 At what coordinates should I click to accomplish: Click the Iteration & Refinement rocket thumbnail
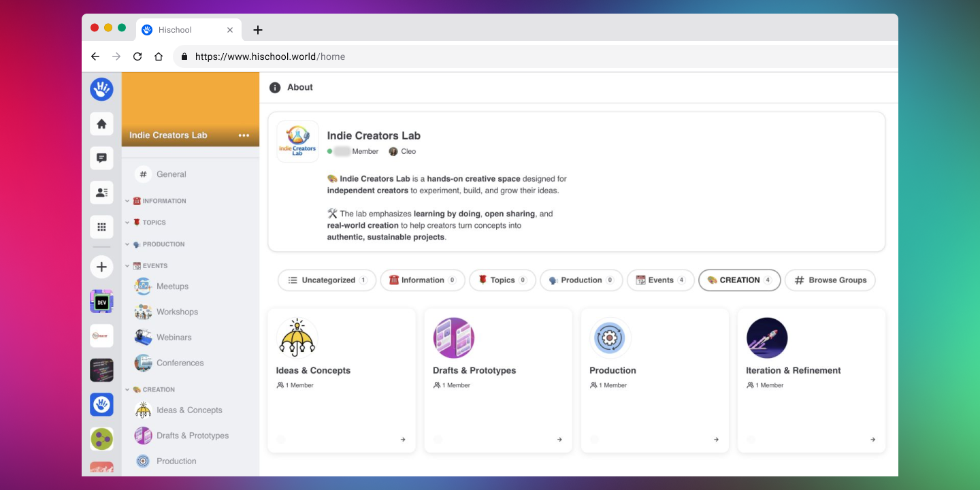tap(767, 338)
